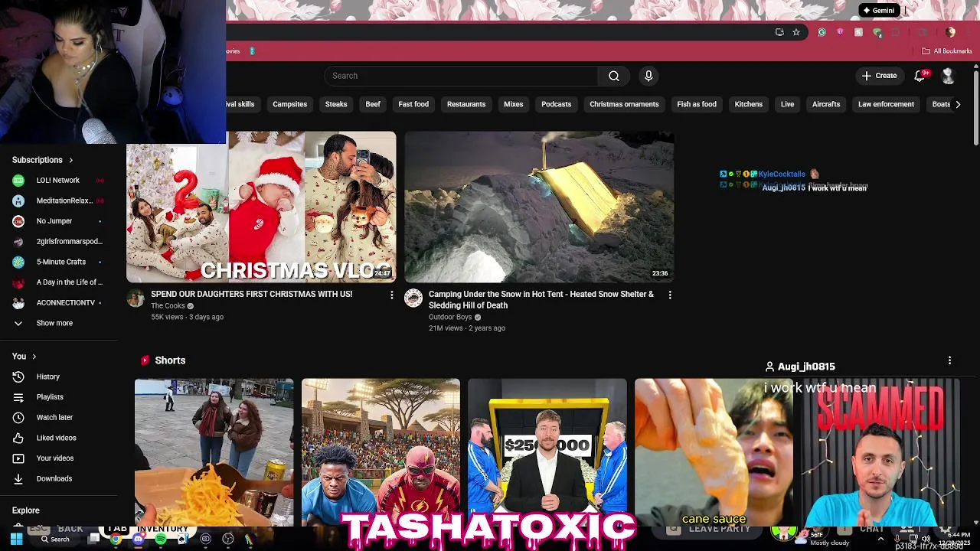Click into the YouTube Search field
This screenshot has width=980, height=551.
(x=462, y=76)
